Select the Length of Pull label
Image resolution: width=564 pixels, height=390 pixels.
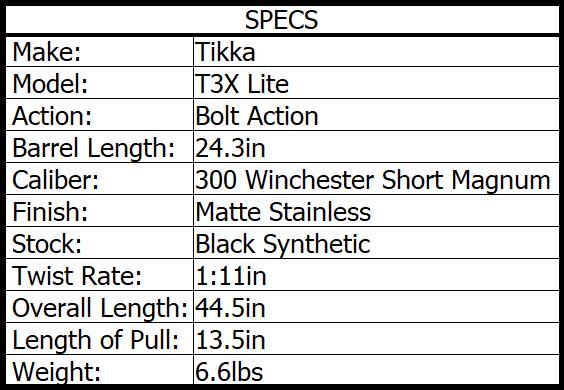point(95,340)
